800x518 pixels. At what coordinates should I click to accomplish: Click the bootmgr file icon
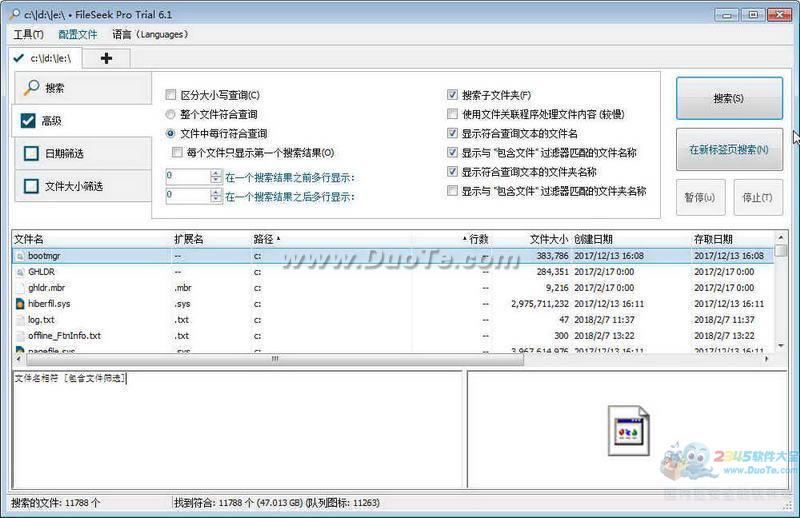pyautogui.click(x=20, y=256)
